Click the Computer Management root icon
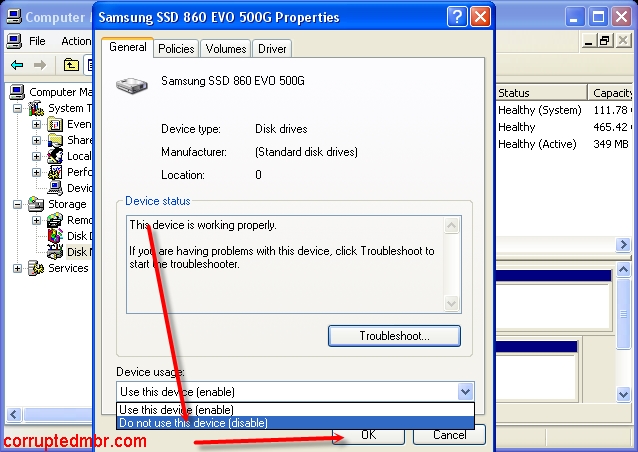Screen dimensions: 638x452 coord(17,92)
